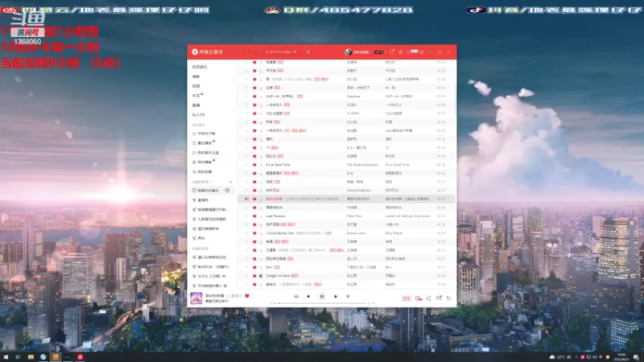Viewport: 644px width, 362px height.
Task: Open the lyrics icon in player bar
Action: (348, 296)
